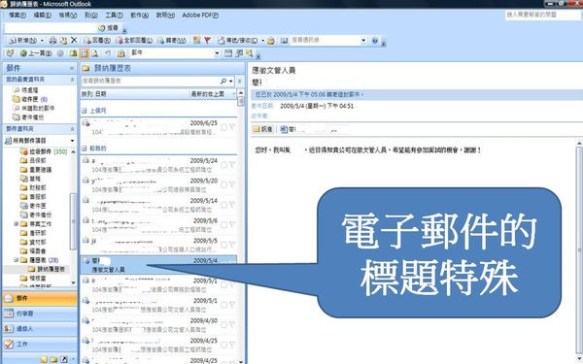The width and height of the screenshot is (583, 364).
Task: Select the highlighted message dated 2009/5/4
Action: coord(159,265)
